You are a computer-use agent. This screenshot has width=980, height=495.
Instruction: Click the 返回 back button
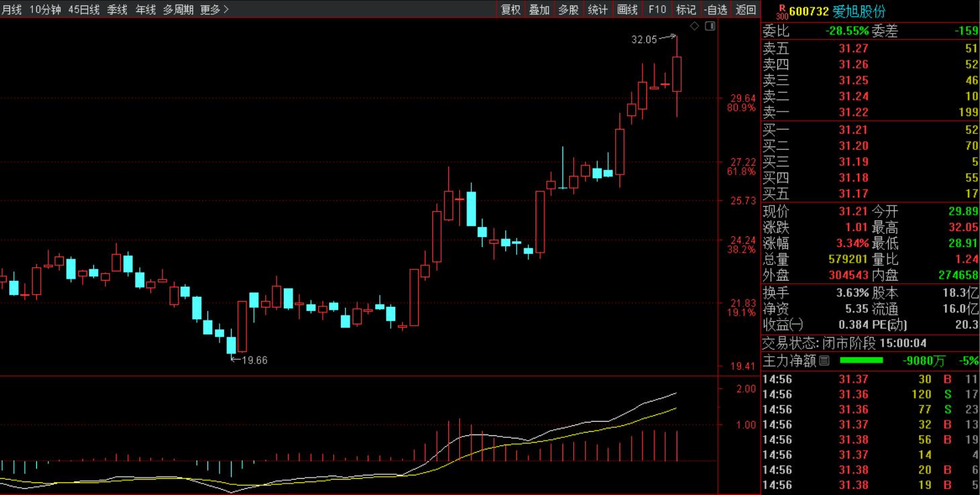point(745,9)
